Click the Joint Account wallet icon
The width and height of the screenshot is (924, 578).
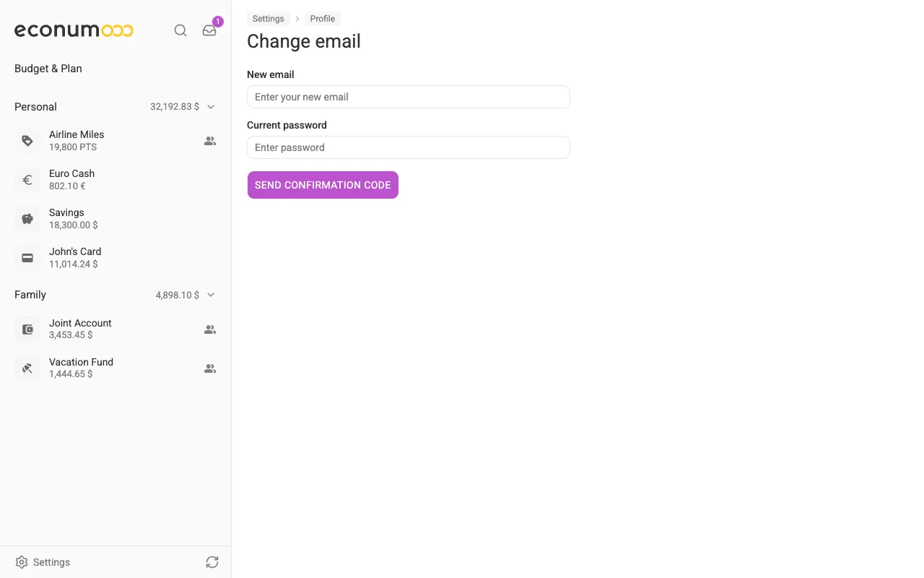(x=27, y=329)
